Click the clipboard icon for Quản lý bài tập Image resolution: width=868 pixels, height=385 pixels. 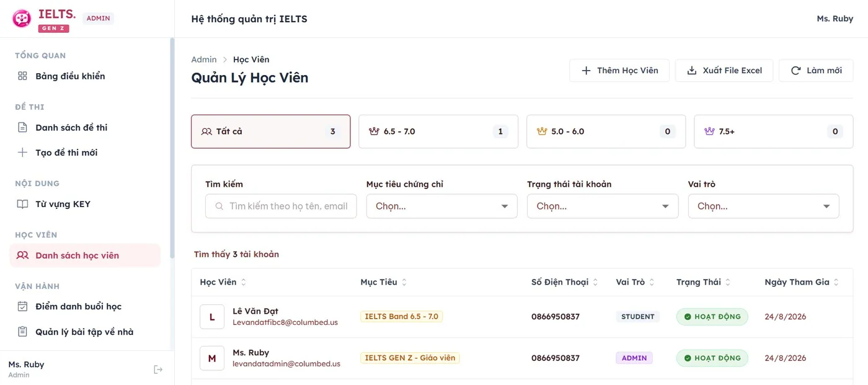pos(22,332)
